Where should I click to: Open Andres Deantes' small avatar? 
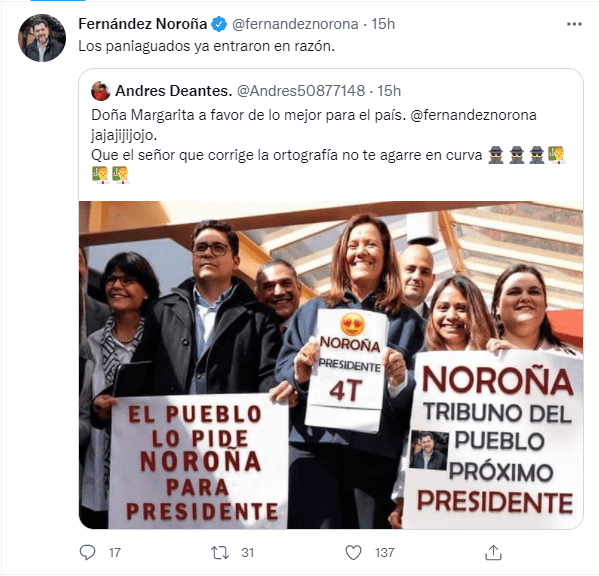tap(101, 91)
